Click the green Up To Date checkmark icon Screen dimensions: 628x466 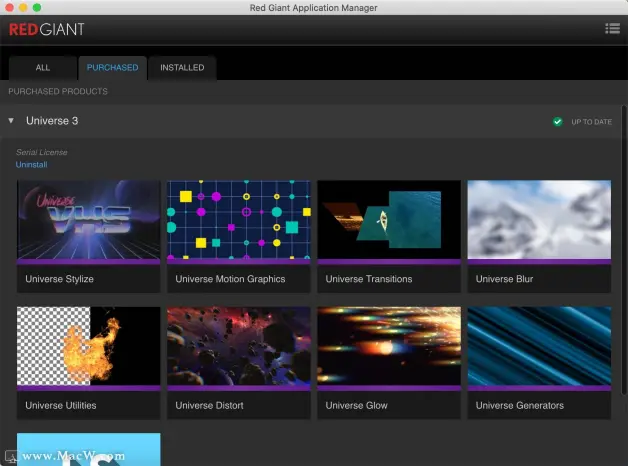tap(558, 122)
